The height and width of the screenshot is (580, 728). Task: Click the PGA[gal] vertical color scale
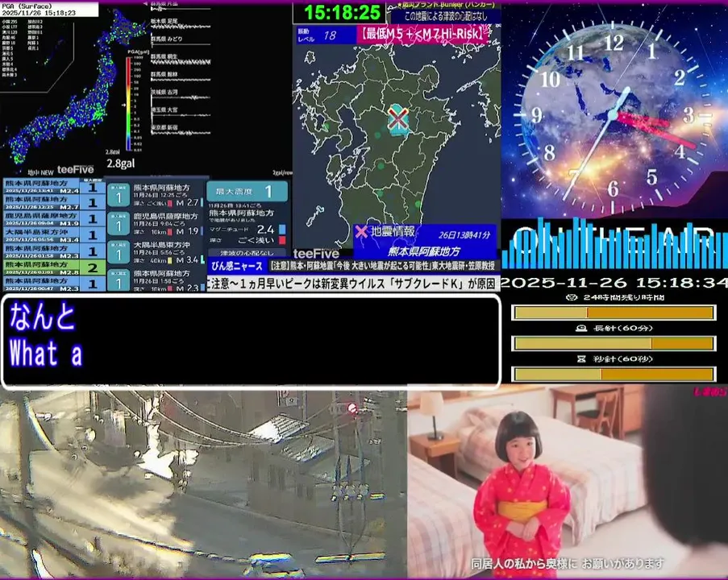click(128, 103)
